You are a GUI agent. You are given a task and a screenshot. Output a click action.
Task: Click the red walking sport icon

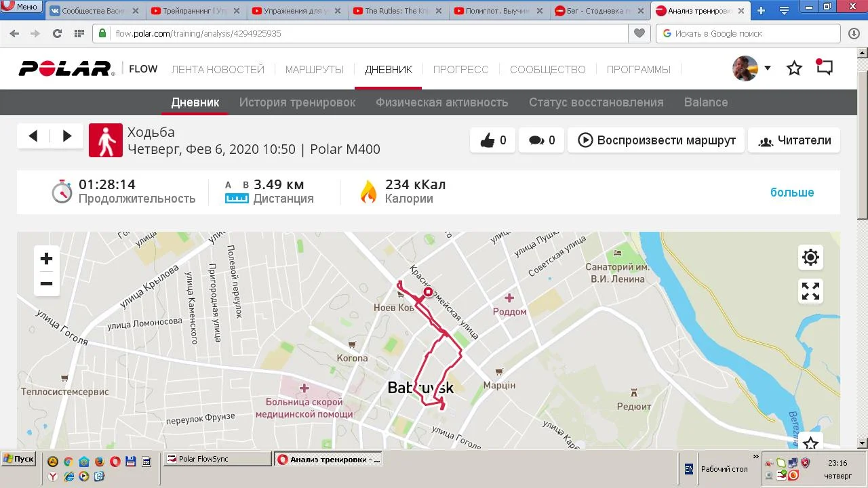pos(106,140)
